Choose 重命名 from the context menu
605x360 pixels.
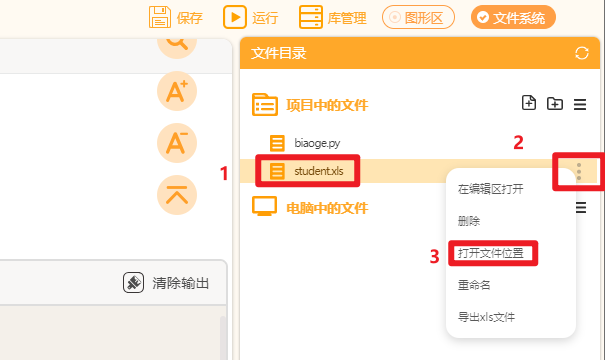pyautogui.click(x=474, y=285)
